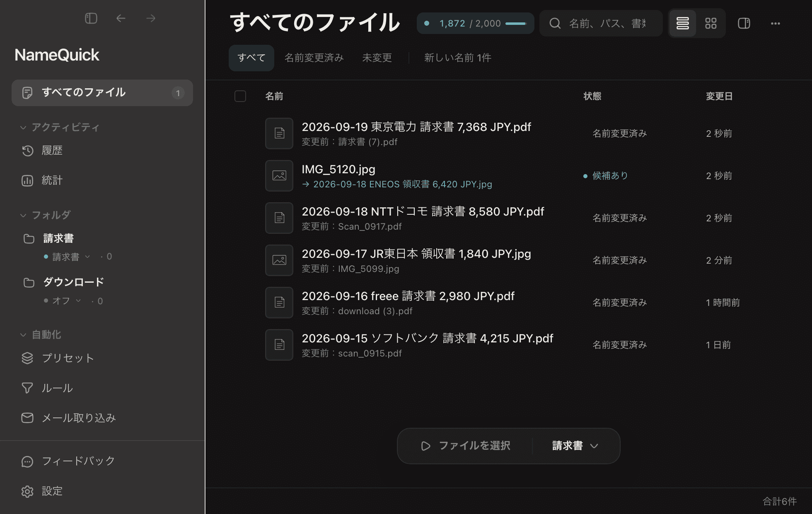Go back with the left arrow
The image size is (812, 514).
pos(121,18)
